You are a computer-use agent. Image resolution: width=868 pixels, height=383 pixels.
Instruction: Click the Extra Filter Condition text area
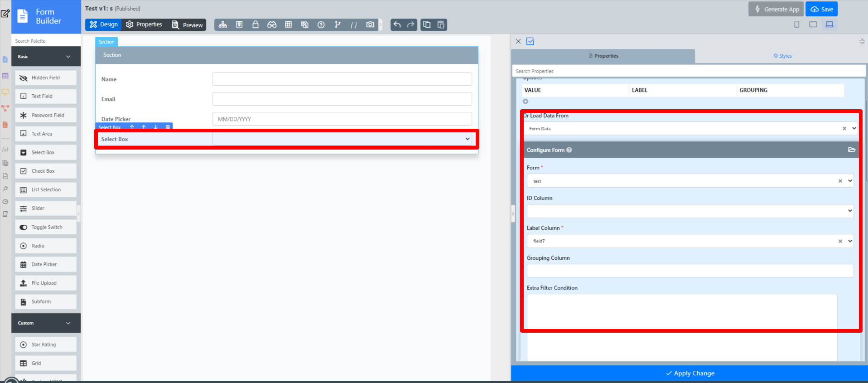click(682, 327)
